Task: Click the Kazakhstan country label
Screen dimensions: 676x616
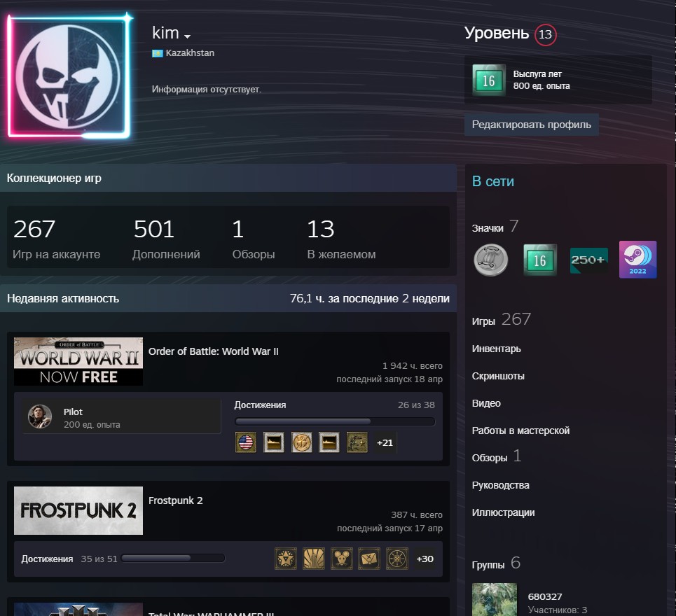Action: tap(190, 53)
